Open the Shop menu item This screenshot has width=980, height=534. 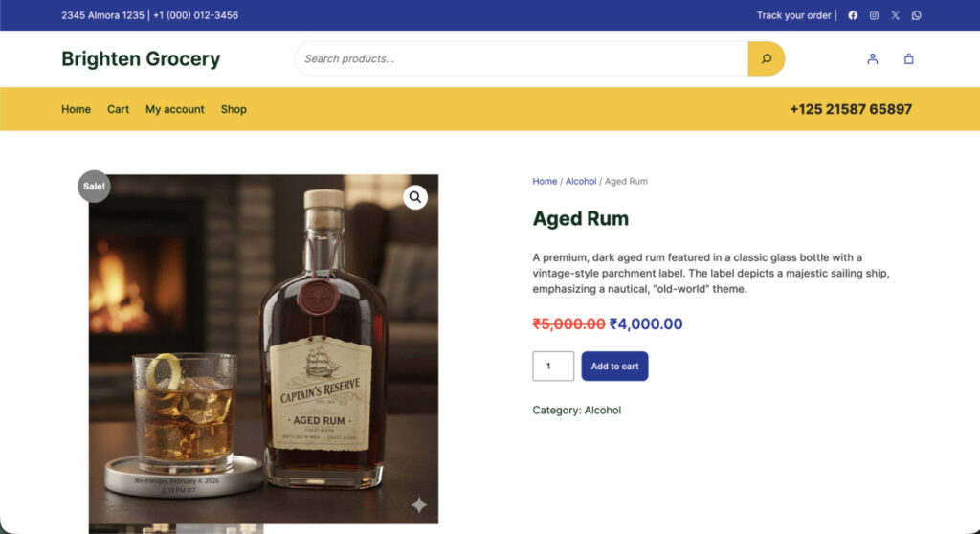(x=234, y=109)
